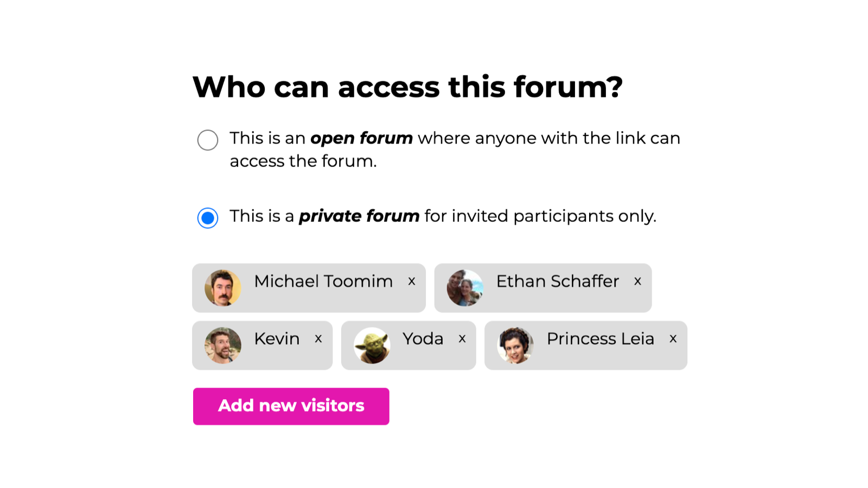Click Yoda's avatar picture
868x488 pixels.
[372, 345]
